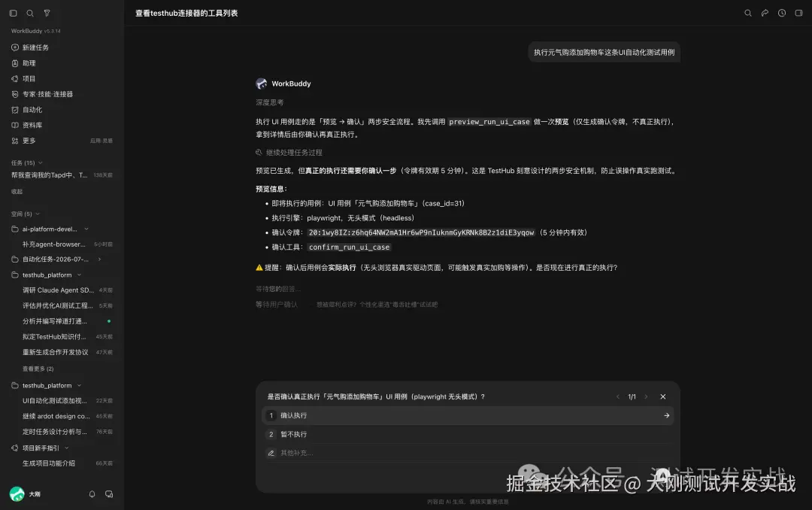Search conversation with top-right magnifier icon
The width and height of the screenshot is (812, 510).
pyautogui.click(x=748, y=13)
